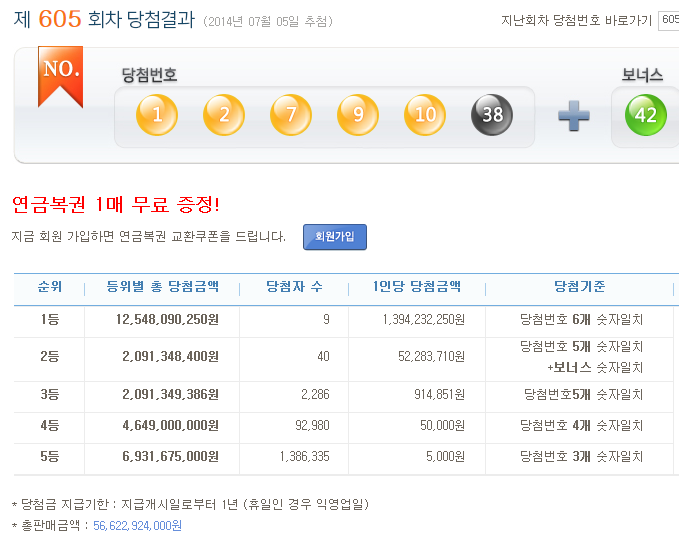Image resolution: width=679 pixels, height=541 pixels.
Task: Click the per-person amount 914,851원
Action: coord(440,395)
